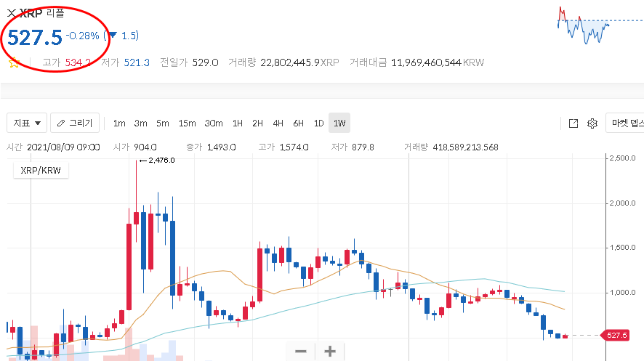The height and width of the screenshot is (361, 644).
Task: Click the 2,476.0 high price marker
Action: tap(157, 161)
